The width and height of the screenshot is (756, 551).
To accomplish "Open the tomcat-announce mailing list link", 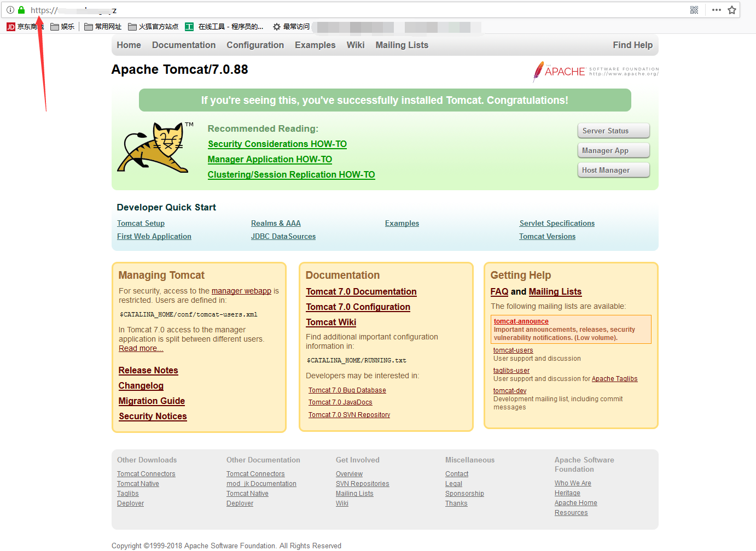I will click(521, 321).
